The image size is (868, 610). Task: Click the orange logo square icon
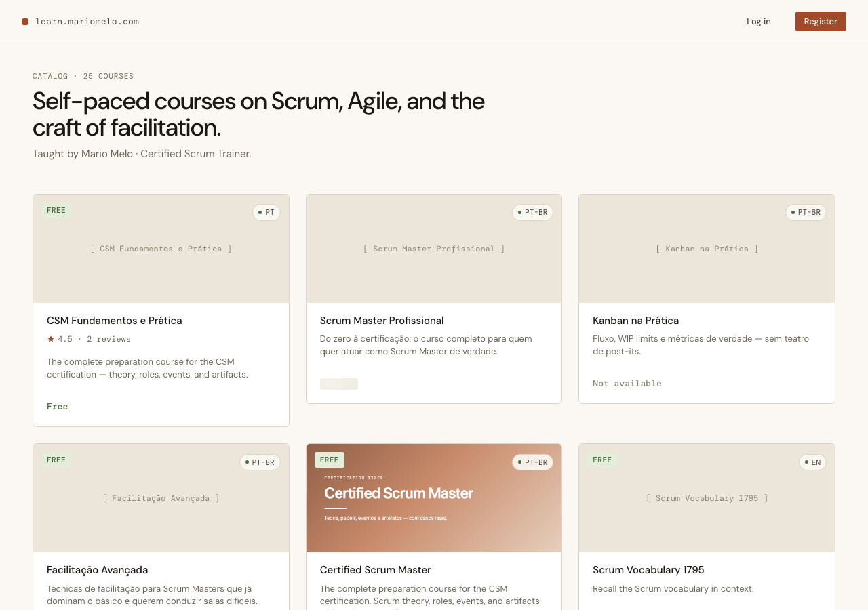click(25, 22)
